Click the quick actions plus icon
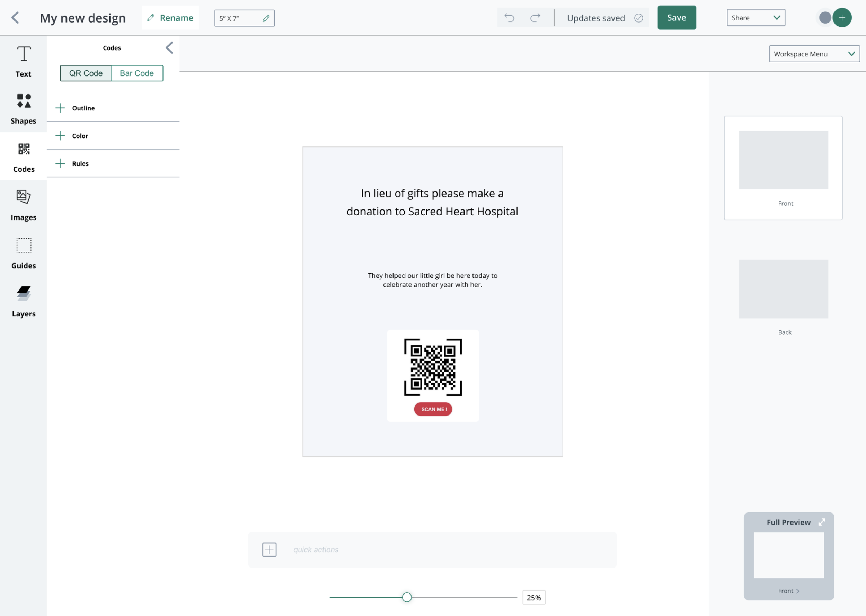Screen dimensions: 866x616 [269, 549]
